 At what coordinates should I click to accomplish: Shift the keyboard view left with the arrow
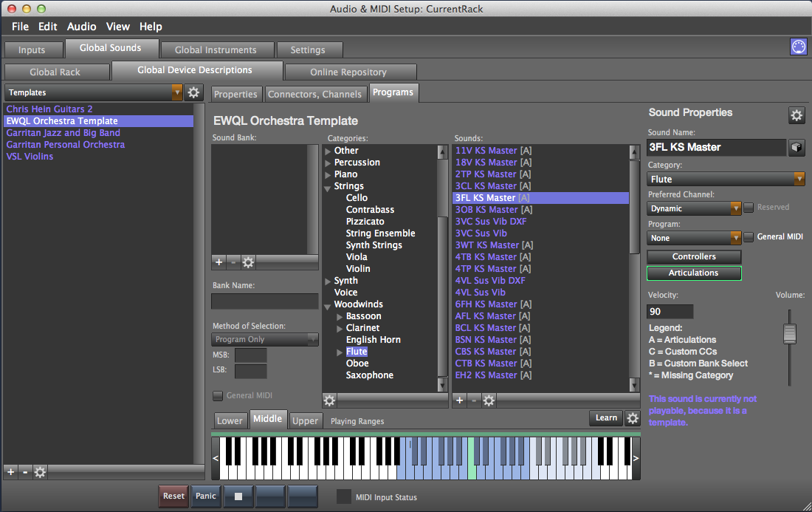point(216,458)
